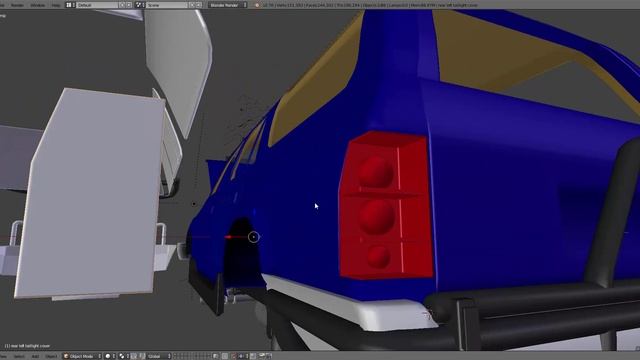Click the OpenGL render image camera icon
The width and height of the screenshot is (640, 360).
(262, 356)
